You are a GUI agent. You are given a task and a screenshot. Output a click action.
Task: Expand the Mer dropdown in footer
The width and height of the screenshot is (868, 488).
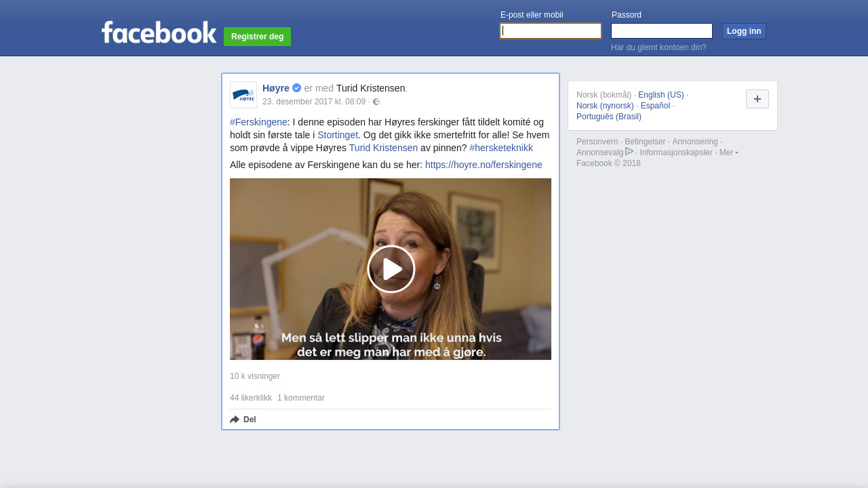[x=728, y=152]
